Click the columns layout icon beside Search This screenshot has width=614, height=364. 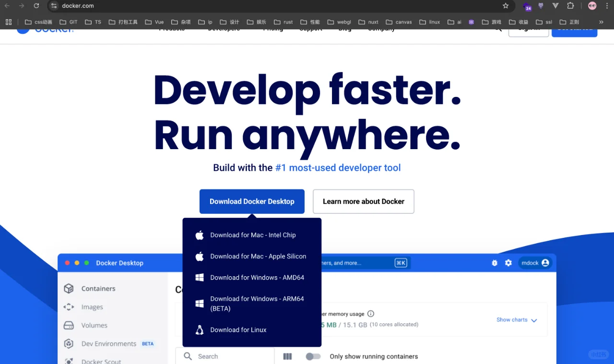288,356
